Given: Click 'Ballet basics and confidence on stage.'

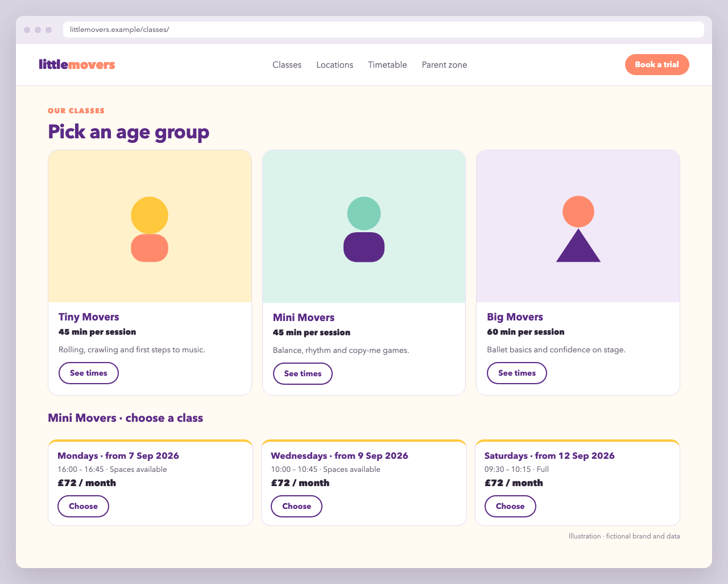Looking at the screenshot, I should (556, 350).
